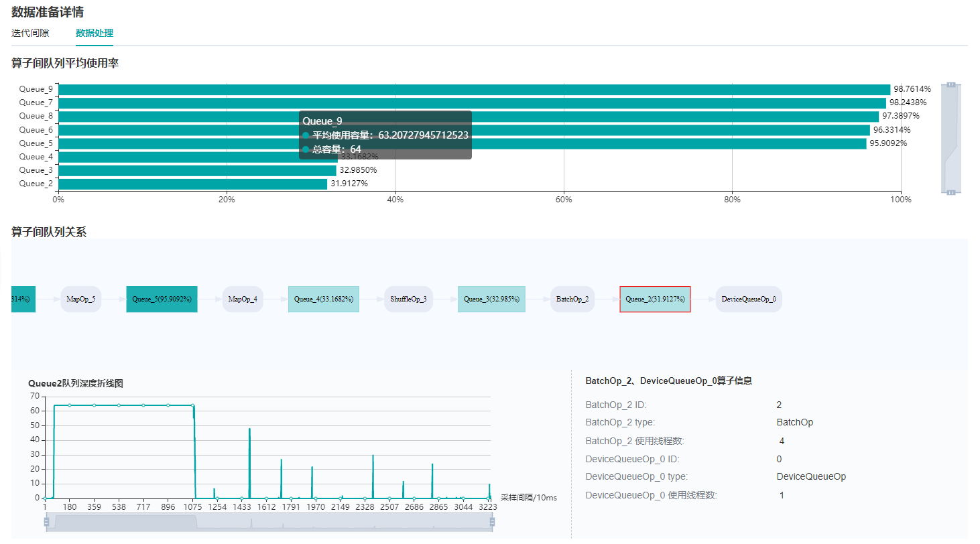Click bottom handle of vertical zoom slider
Image resolution: width=980 pixels, height=544 pixels.
[x=951, y=192]
